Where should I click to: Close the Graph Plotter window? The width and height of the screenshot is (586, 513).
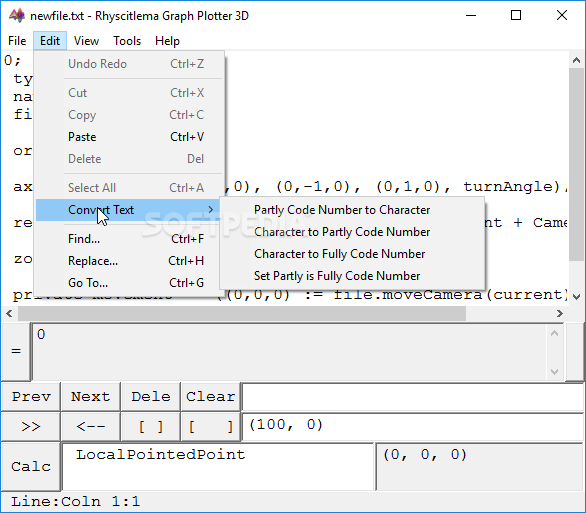562,15
